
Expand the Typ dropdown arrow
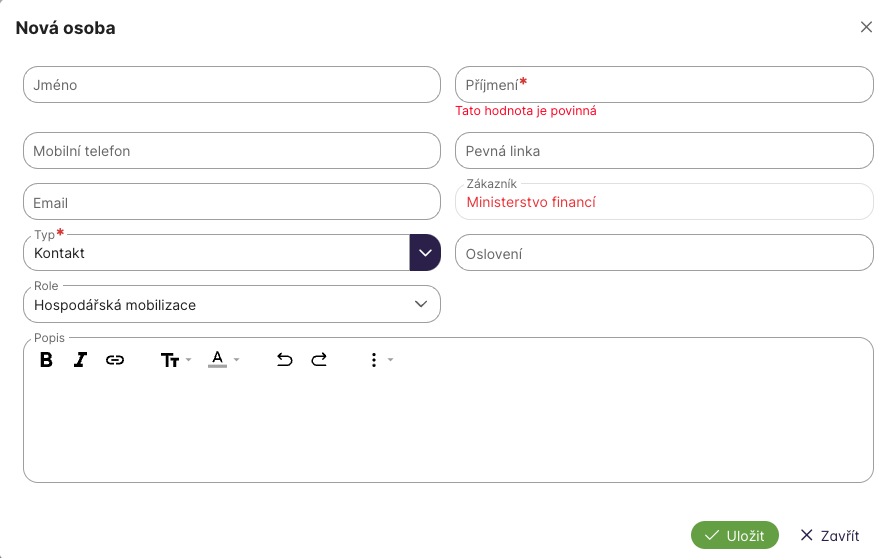[425, 253]
